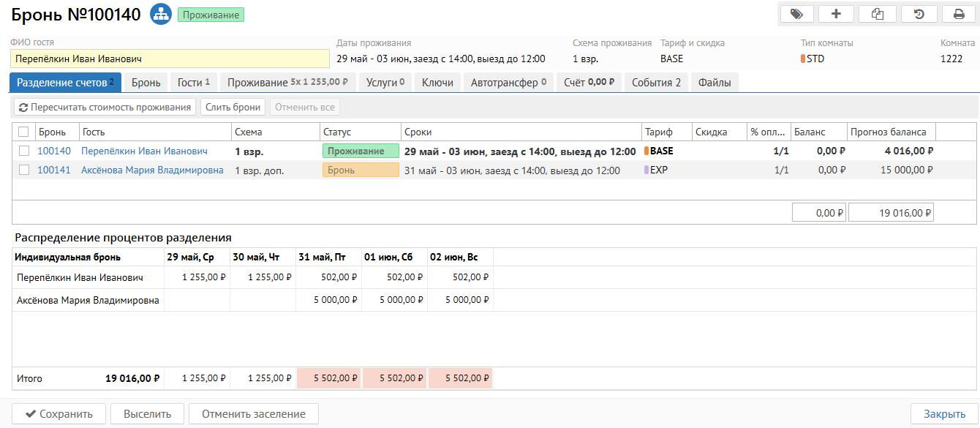Viewport: 980px width, 428px height.
Task: Open the События tab
Action: point(656,83)
